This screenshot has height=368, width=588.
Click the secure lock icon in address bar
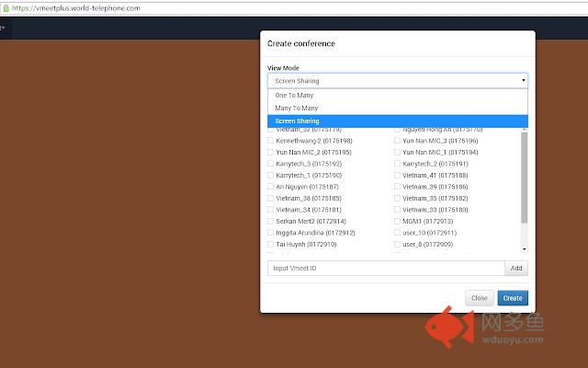click(x=6, y=8)
